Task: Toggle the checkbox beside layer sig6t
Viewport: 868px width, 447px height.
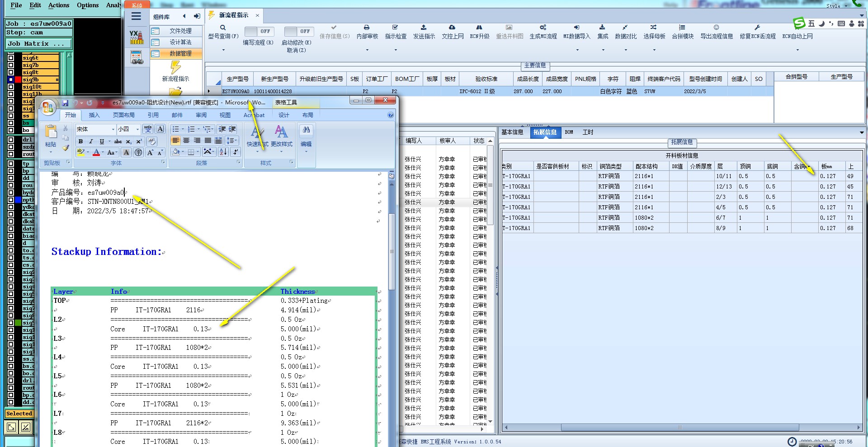Action: pos(11,58)
